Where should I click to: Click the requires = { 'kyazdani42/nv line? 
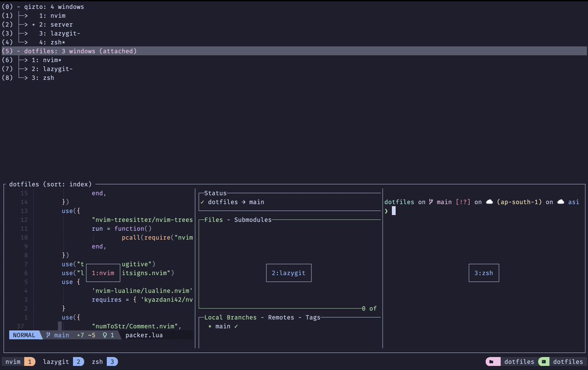(x=143, y=299)
